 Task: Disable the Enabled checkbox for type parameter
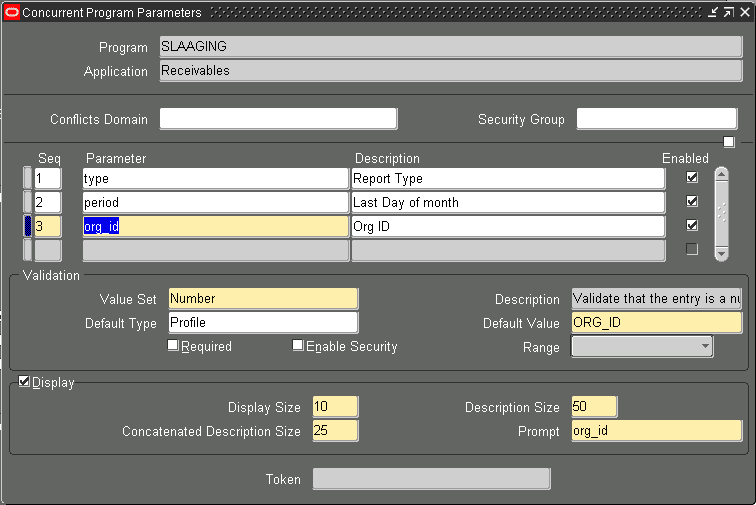(692, 178)
